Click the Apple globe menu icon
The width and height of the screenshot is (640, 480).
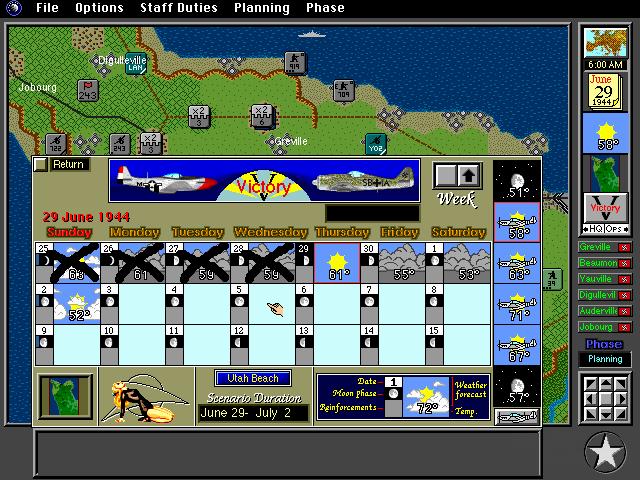(13, 8)
